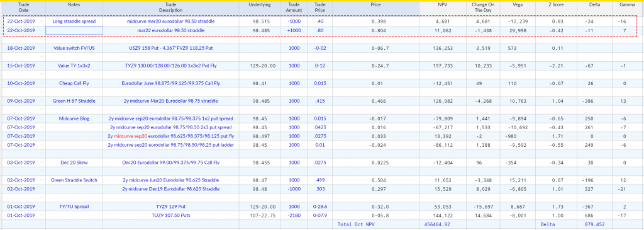644x230 pixels.
Task: Select Vega value 29,998
Action: pyautogui.click(x=518, y=30)
